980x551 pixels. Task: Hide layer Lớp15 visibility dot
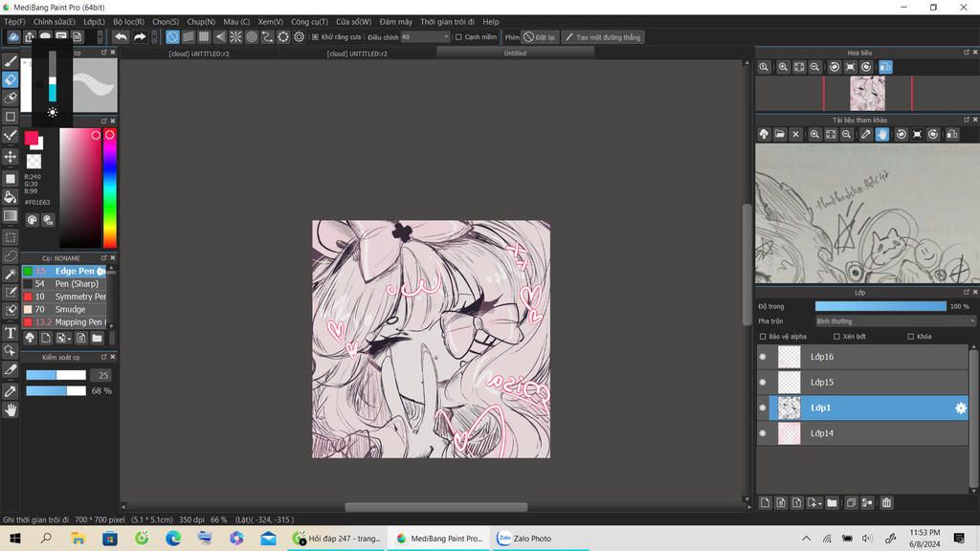click(763, 383)
